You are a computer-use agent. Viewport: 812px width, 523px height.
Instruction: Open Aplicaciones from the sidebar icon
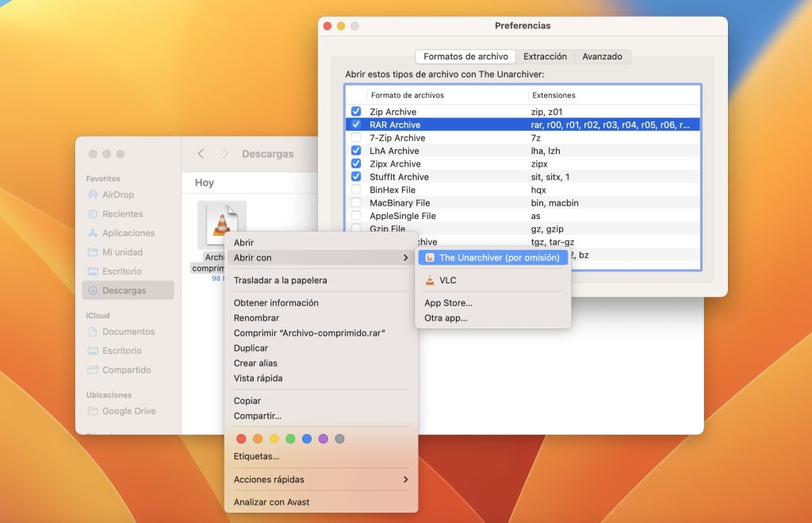93,233
